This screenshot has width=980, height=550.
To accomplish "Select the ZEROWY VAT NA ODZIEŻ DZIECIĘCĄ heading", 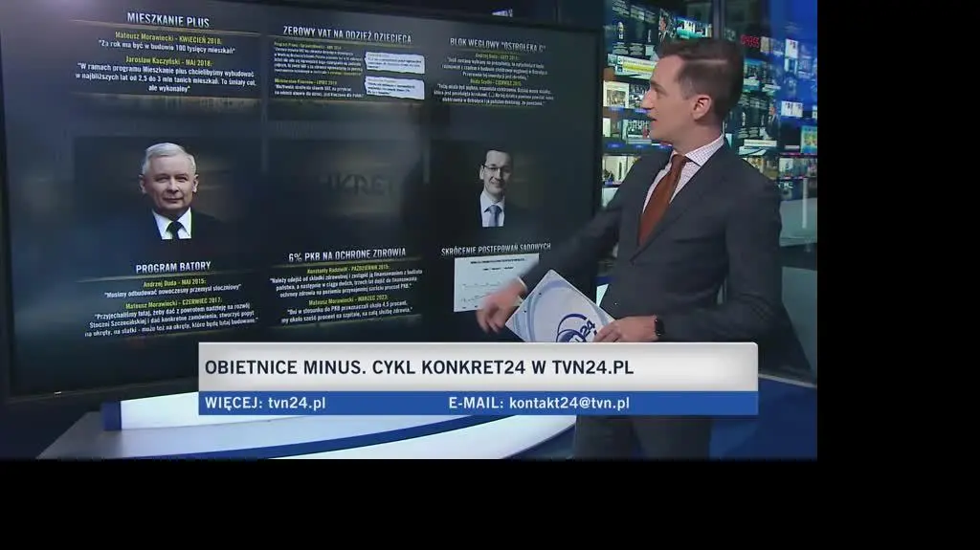I will tap(346, 34).
